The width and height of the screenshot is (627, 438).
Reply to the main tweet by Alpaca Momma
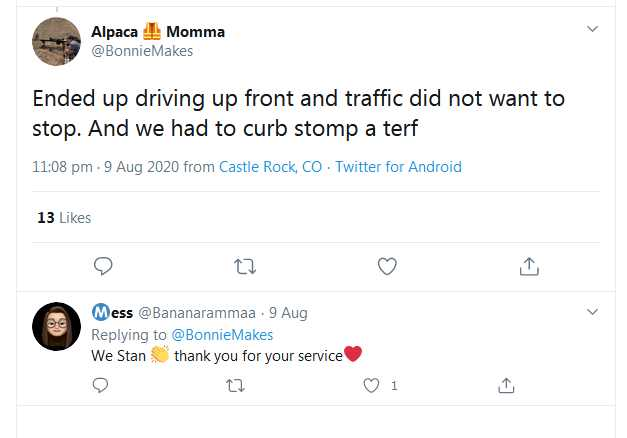click(x=103, y=266)
